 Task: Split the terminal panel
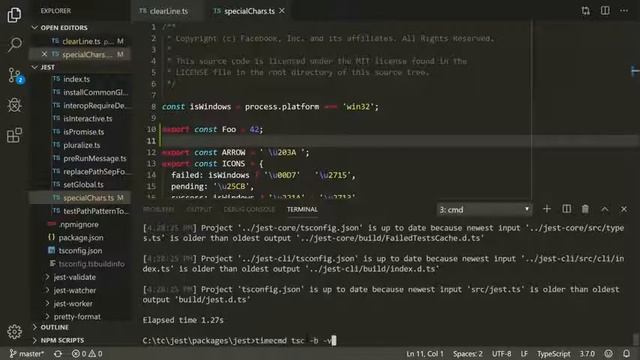tap(566, 209)
